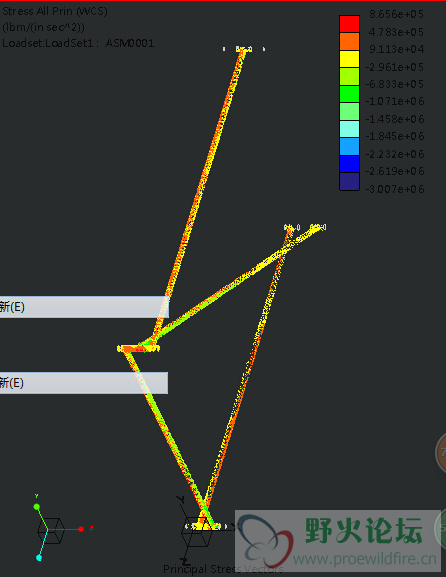
Task: Click the yellow-green legend swatch
Action: pyautogui.click(x=349, y=77)
